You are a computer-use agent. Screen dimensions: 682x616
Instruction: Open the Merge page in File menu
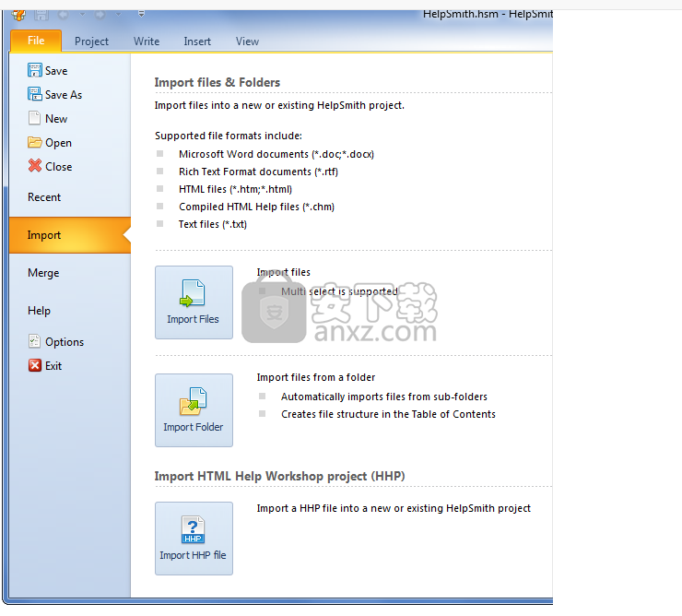[43, 273]
